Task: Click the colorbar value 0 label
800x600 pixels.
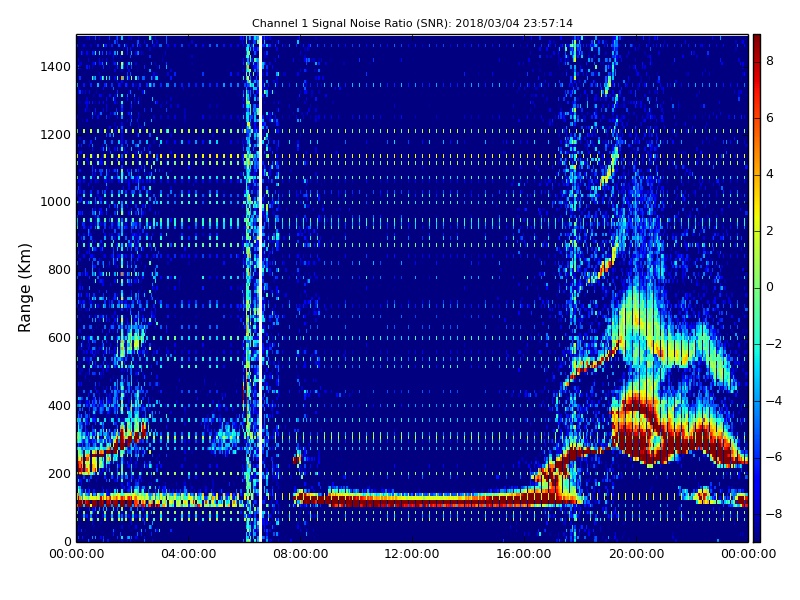Action: (770, 287)
